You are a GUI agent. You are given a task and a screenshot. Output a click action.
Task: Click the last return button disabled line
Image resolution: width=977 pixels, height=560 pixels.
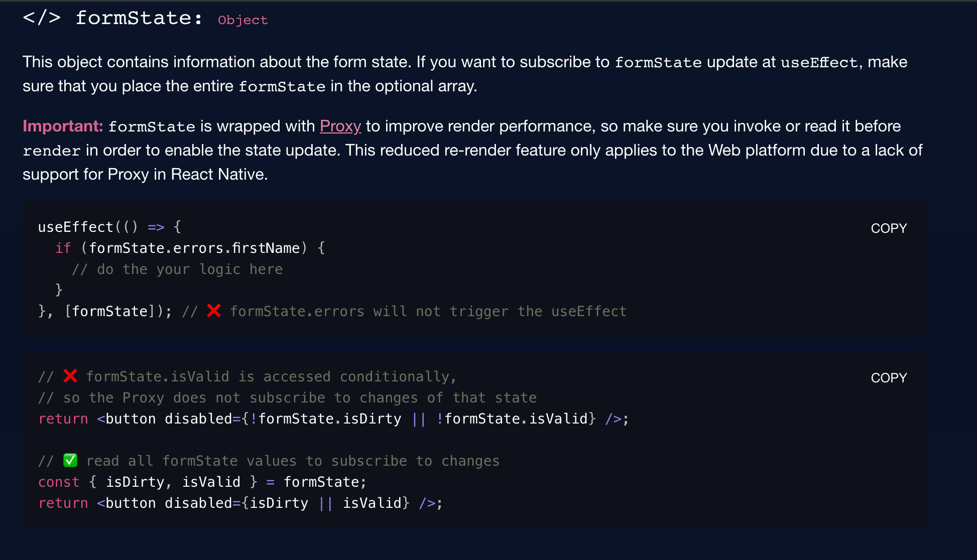[x=241, y=503]
